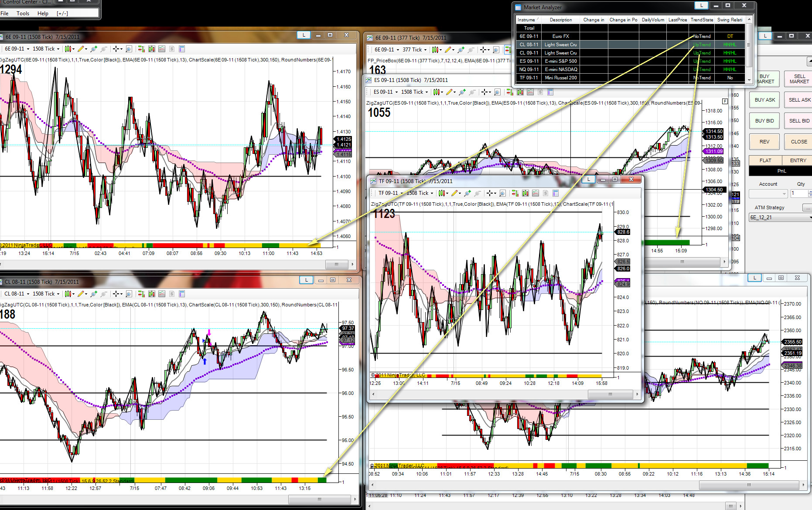Image resolution: width=812 pixels, height=510 pixels.
Task: Choose the crosshair cursor in TF 09-11 chart
Action: (x=491, y=193)
